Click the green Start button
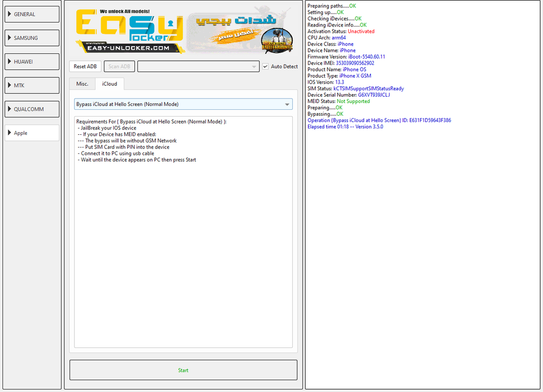543x392 pixels. (183, 370)
